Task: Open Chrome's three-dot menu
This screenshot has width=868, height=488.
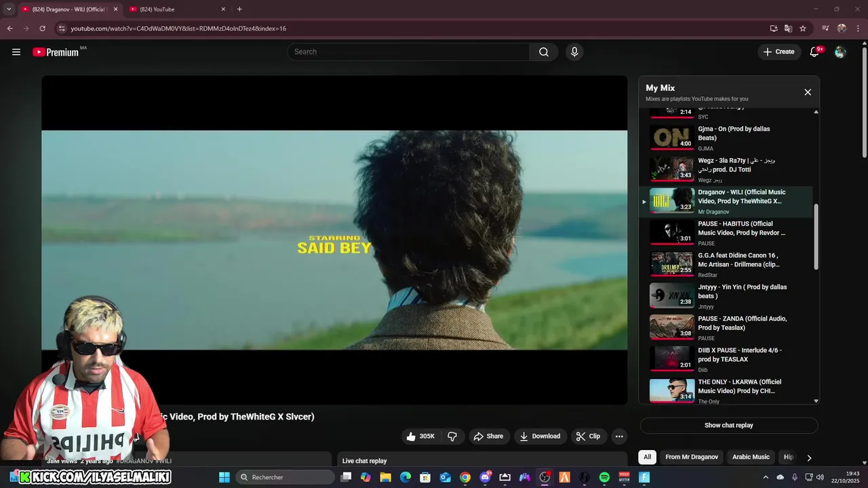Action: (859, 28)
